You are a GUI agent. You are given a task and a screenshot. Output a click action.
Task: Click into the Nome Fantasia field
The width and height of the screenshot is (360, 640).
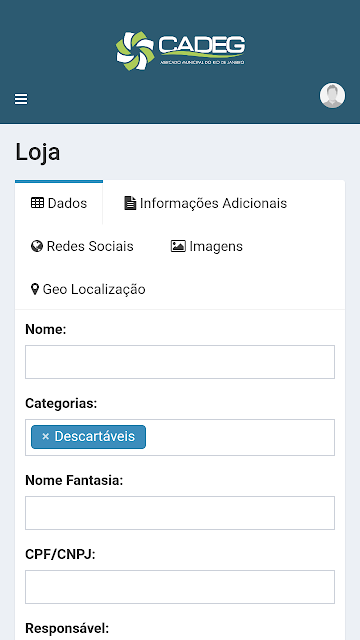tap(180, 513)
